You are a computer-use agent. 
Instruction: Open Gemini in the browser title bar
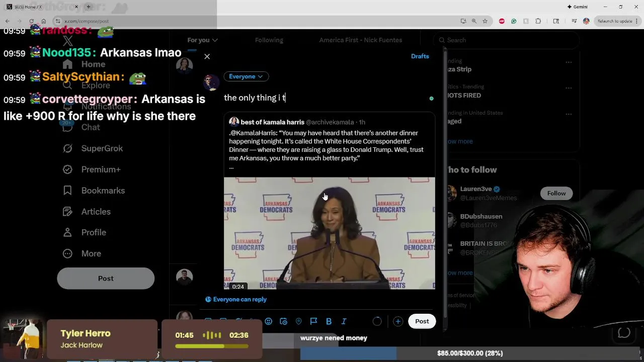(x=577, y=7)
